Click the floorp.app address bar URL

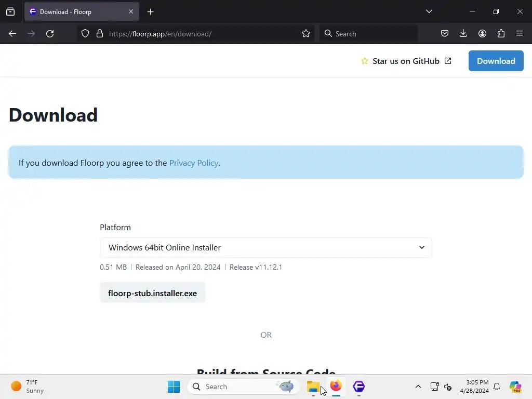tap(160, 34)
